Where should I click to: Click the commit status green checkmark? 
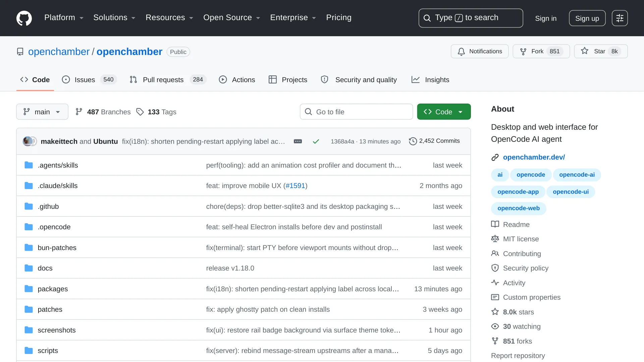[316, 141]
